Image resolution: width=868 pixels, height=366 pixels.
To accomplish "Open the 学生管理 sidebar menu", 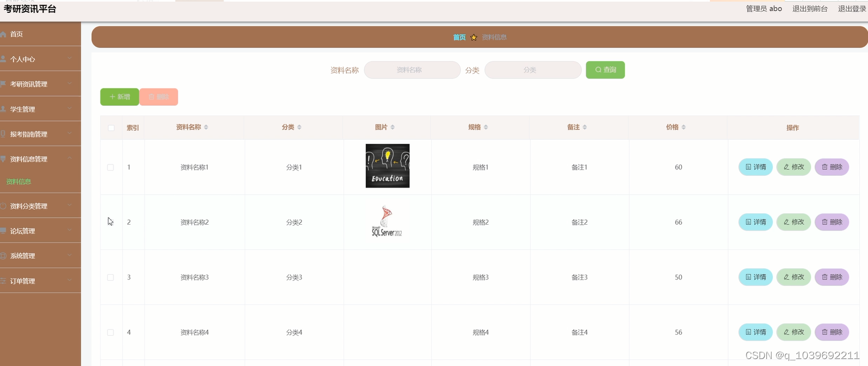I will [x=40, y=109].
